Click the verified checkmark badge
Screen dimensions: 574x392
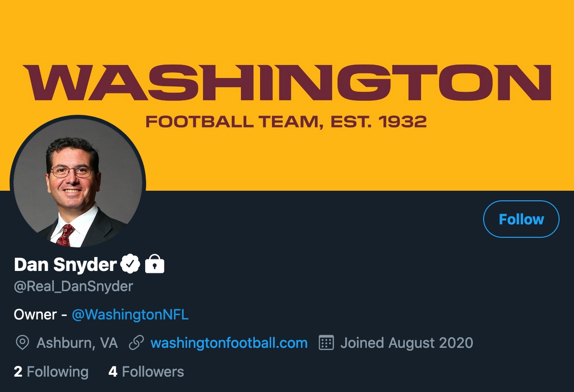tap(130, 264)
